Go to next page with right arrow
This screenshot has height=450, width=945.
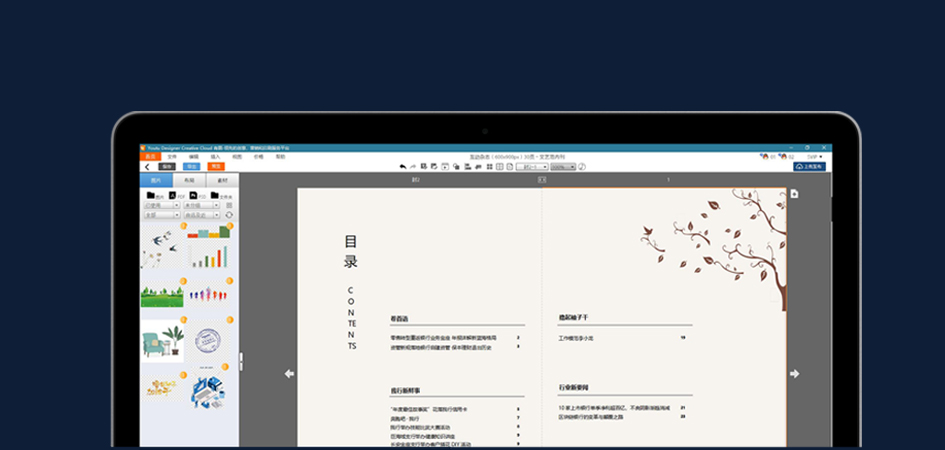coord(794,374)
